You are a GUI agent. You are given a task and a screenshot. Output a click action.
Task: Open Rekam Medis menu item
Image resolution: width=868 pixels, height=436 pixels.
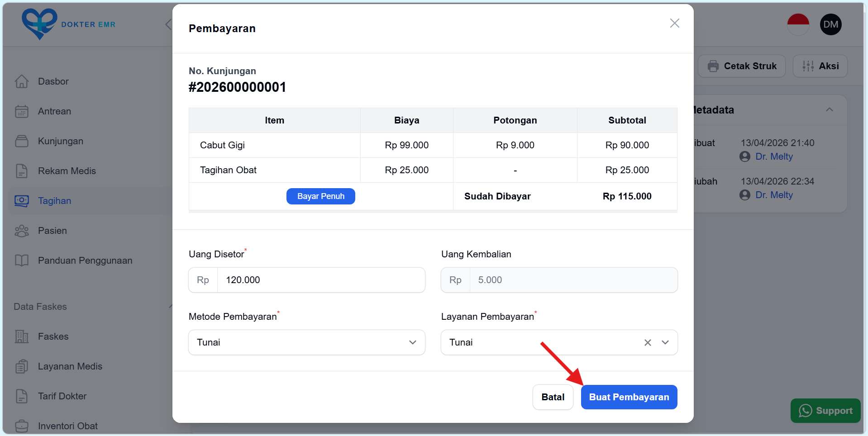(x=67, y=171)
